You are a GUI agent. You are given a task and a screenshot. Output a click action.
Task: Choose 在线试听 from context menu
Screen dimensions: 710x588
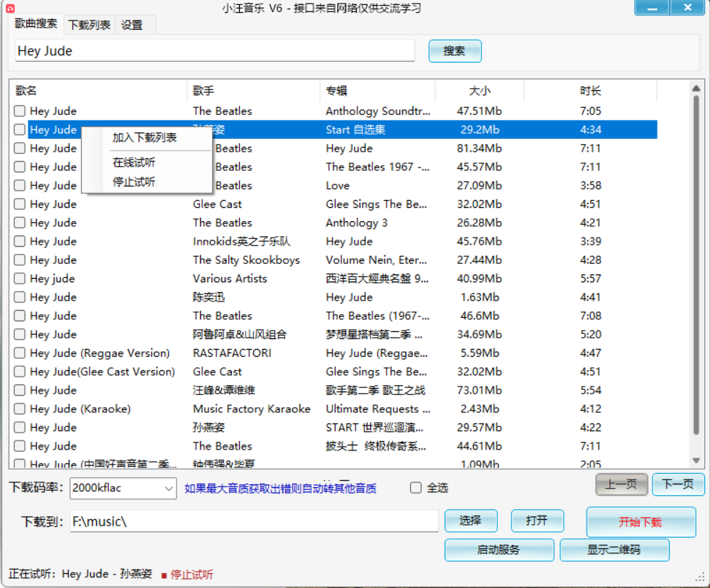[x=134, y=162]
